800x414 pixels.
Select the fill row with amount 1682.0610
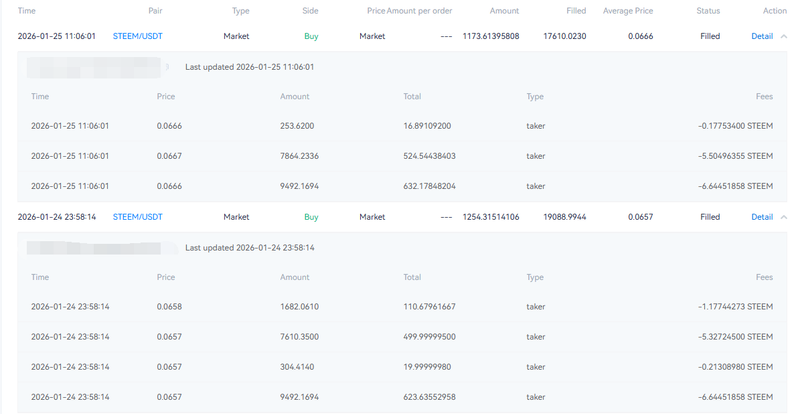click(x=400, y=306)
